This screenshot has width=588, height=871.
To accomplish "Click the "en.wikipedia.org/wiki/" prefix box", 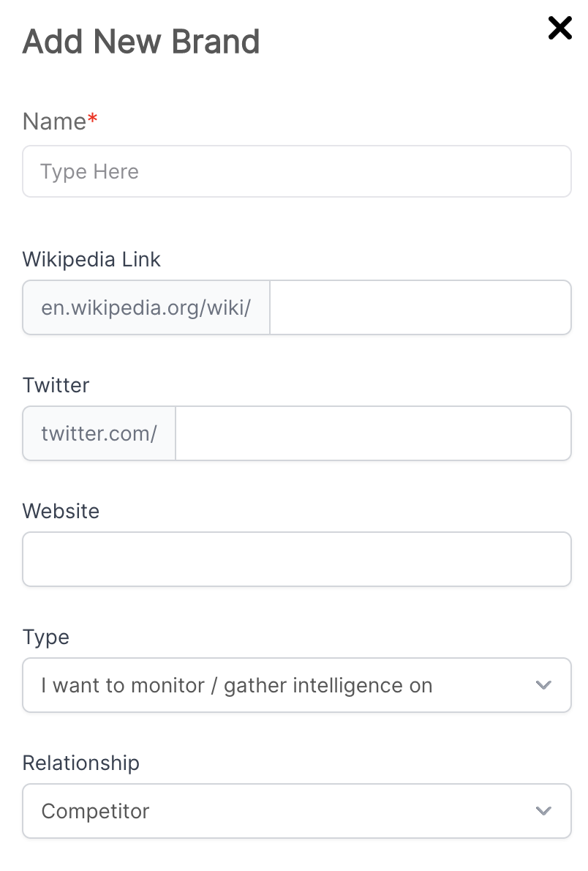I will [146, 307].
